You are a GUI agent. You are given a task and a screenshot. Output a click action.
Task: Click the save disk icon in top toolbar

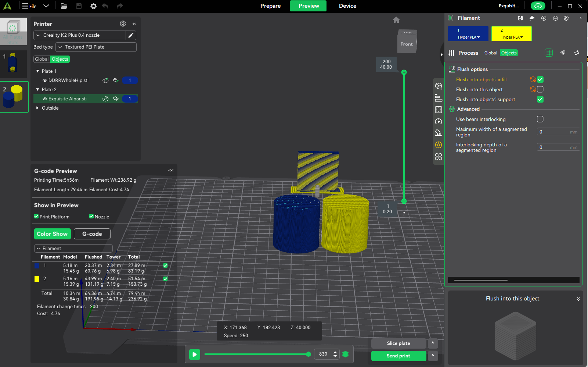79,6
